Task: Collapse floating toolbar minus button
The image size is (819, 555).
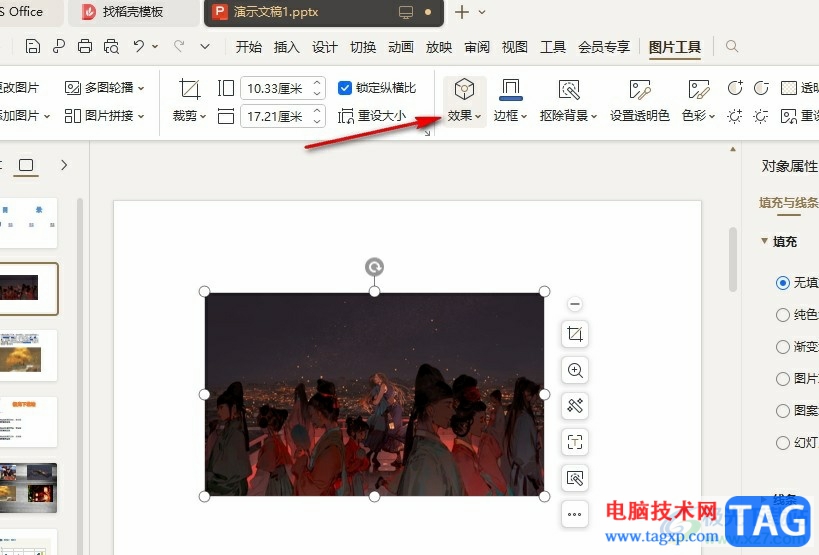Action: click(x=575, y=304)
